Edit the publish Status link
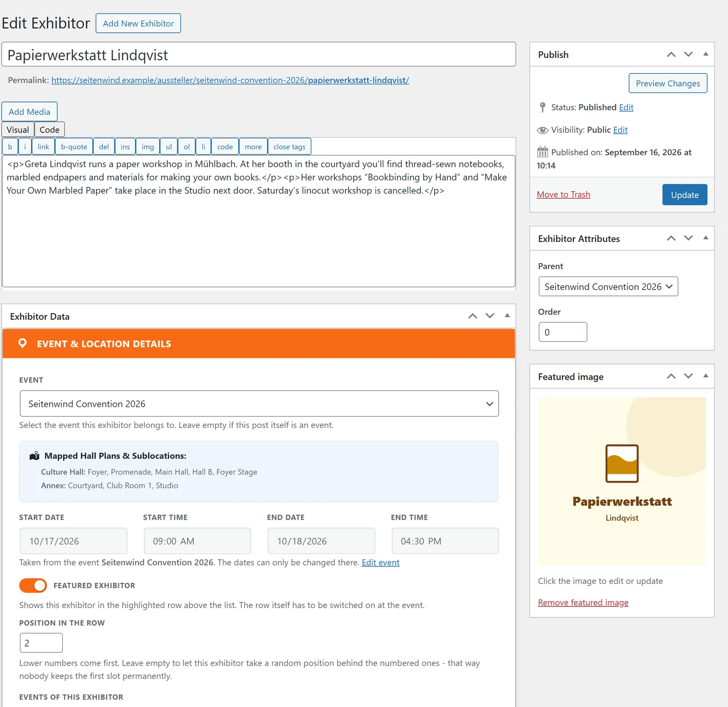 [x=626, y=107]
